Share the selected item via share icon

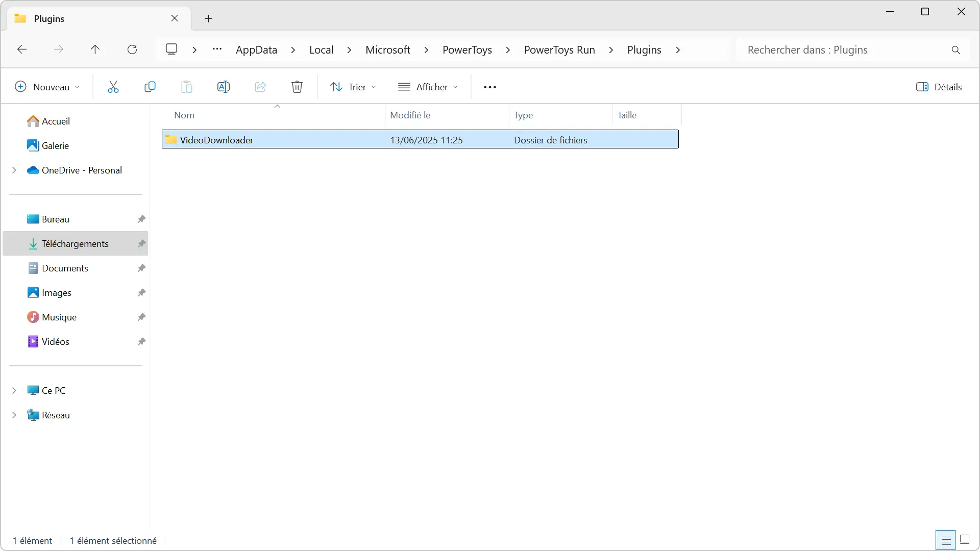coord(260,87)
